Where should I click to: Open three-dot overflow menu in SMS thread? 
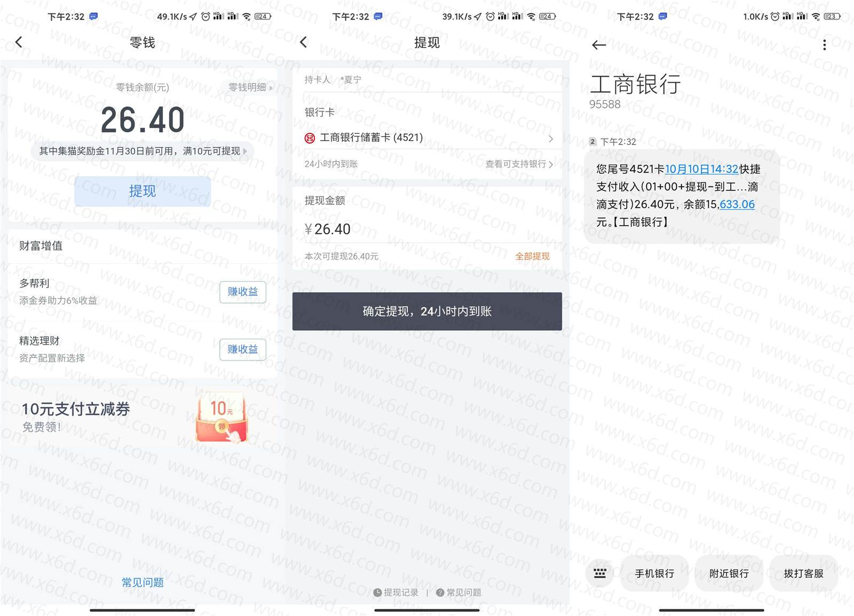(x=824, y=45)
